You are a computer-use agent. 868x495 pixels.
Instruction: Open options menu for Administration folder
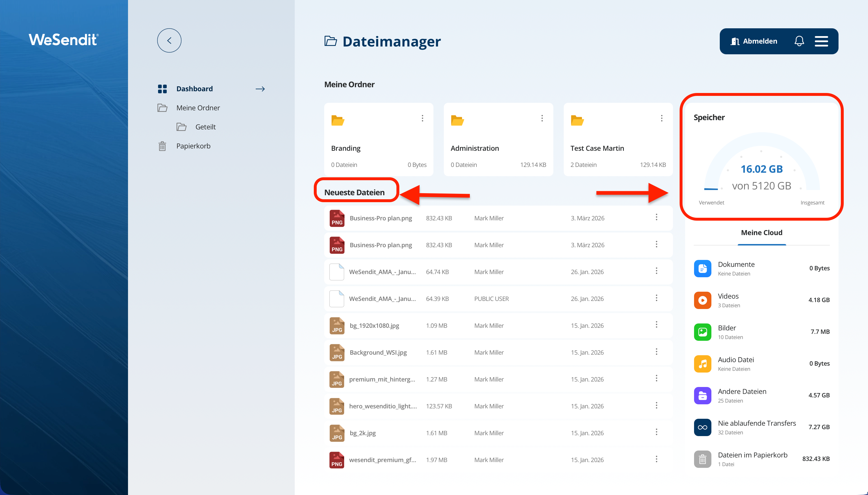(x=542, y=118)
